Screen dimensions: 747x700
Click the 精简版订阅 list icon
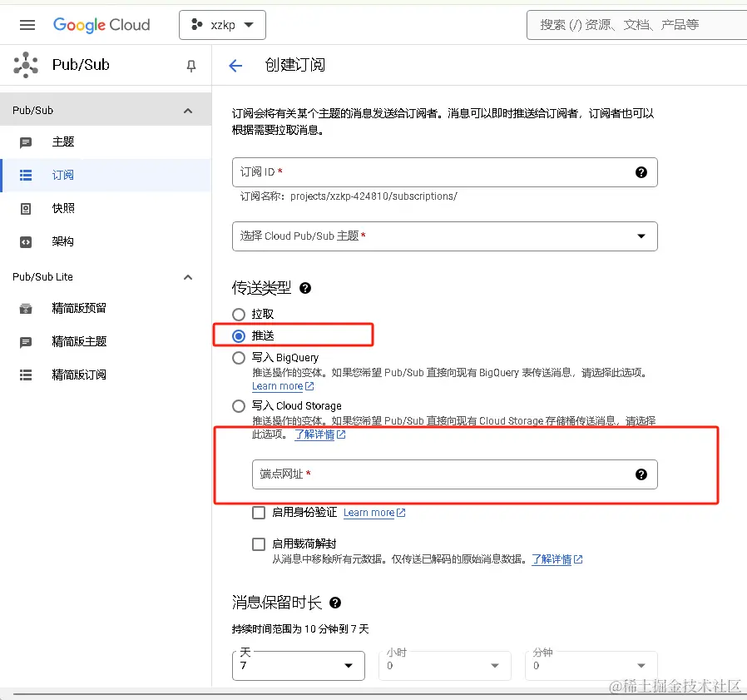26,375
